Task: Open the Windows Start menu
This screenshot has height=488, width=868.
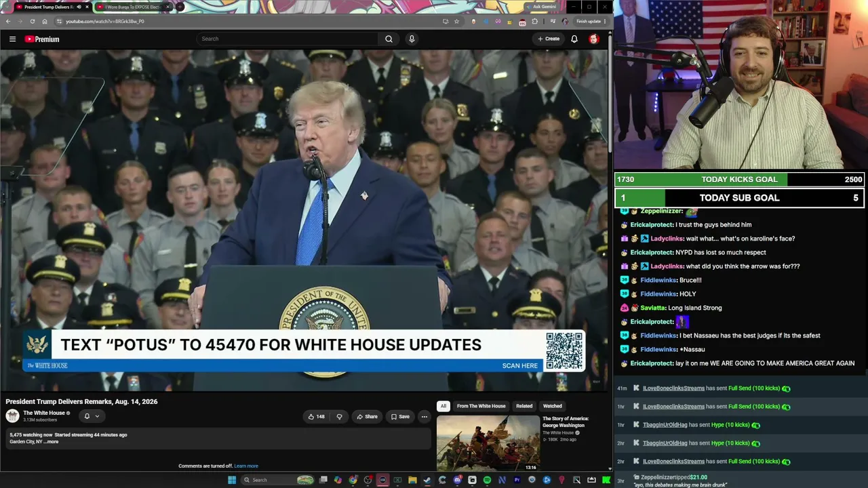Action: point(232,480)
